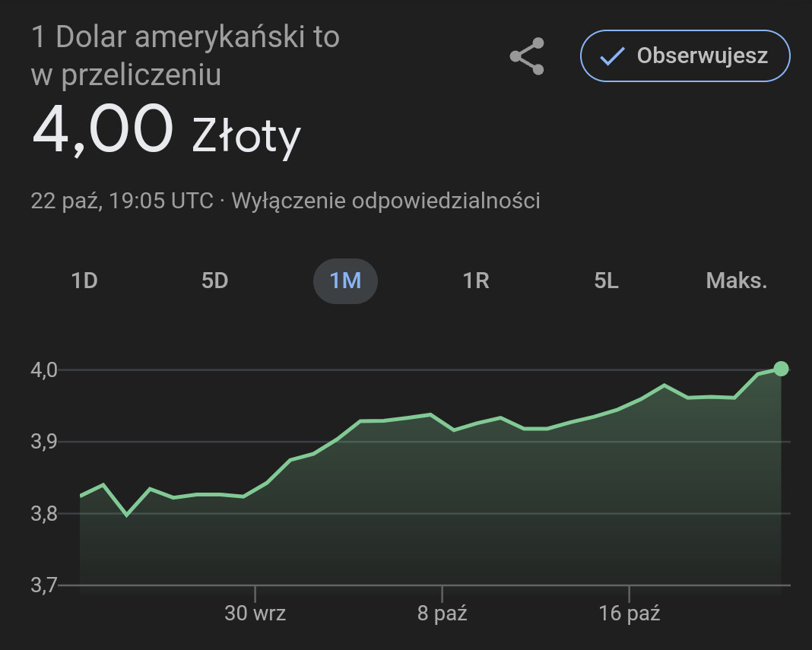This screenshot has height=650, width=812.
Task: Toggle the Obserwujesz follow button
Action: click(x=685, y=55)
